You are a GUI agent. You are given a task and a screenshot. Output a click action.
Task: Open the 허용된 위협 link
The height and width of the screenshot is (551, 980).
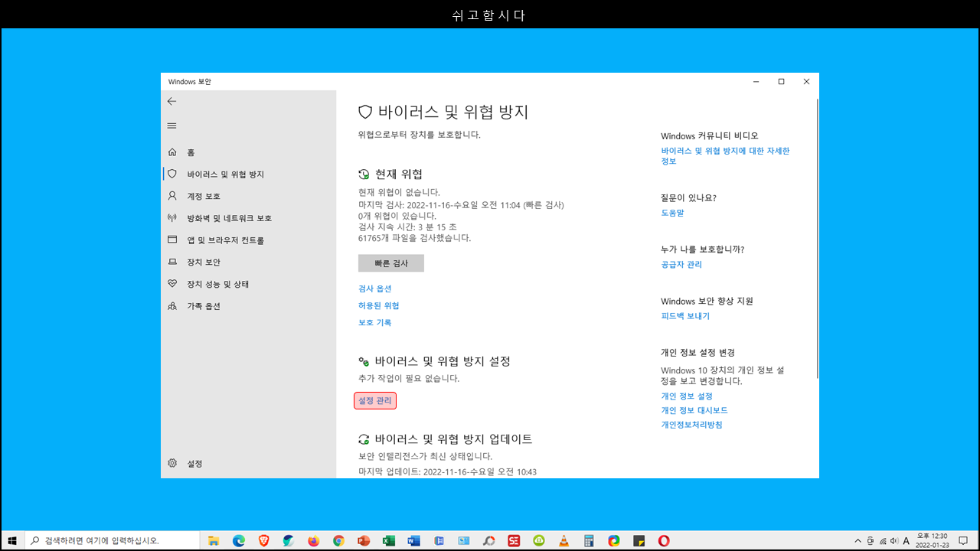[379, 305]
